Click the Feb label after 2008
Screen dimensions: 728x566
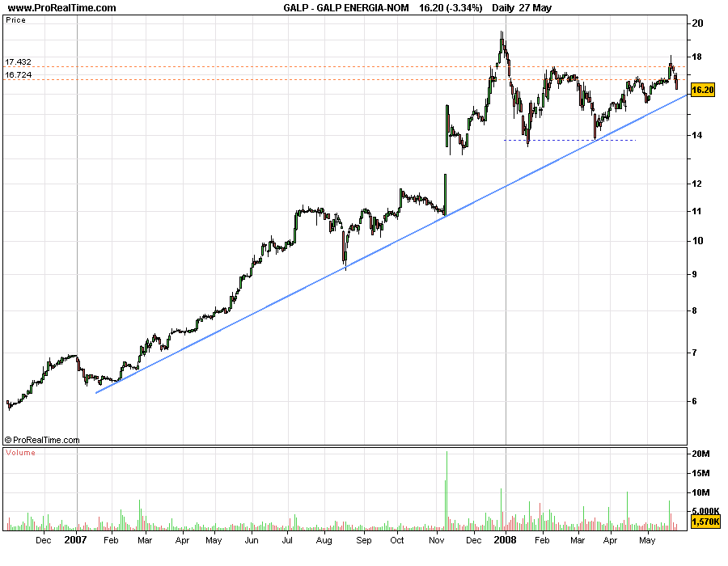[x=542, y=540]
